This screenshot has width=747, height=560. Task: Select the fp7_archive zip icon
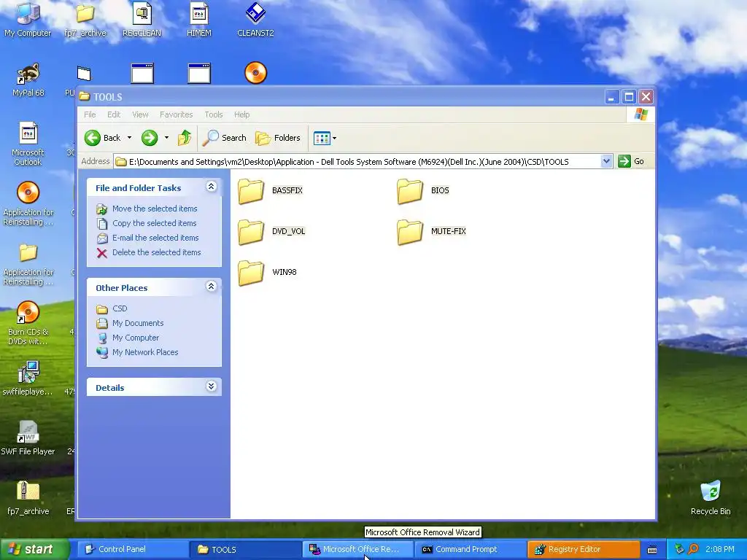tap(28, 491)
